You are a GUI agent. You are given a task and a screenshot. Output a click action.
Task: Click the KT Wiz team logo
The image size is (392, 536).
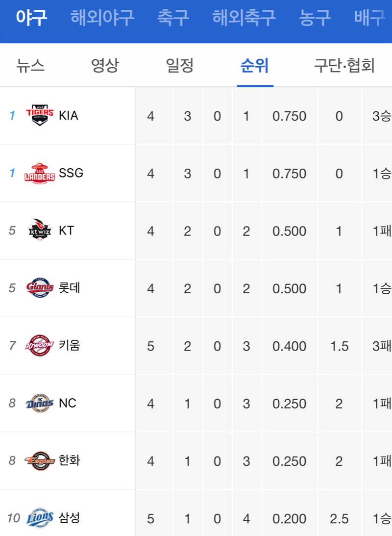point(40,230)
